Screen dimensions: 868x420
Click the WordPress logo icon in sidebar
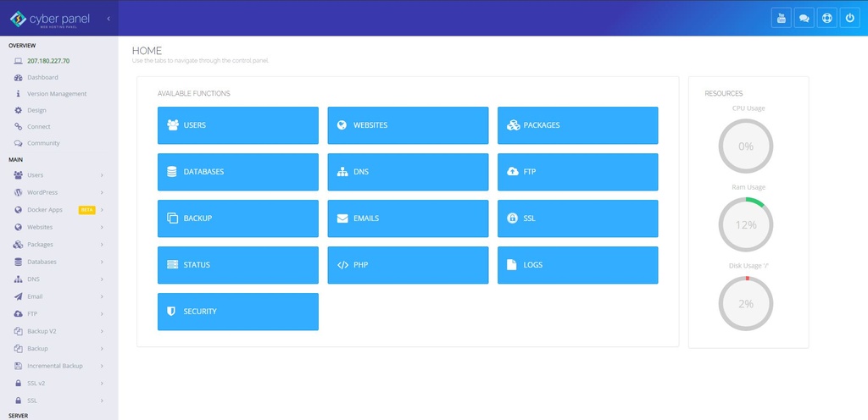point(18,192)
